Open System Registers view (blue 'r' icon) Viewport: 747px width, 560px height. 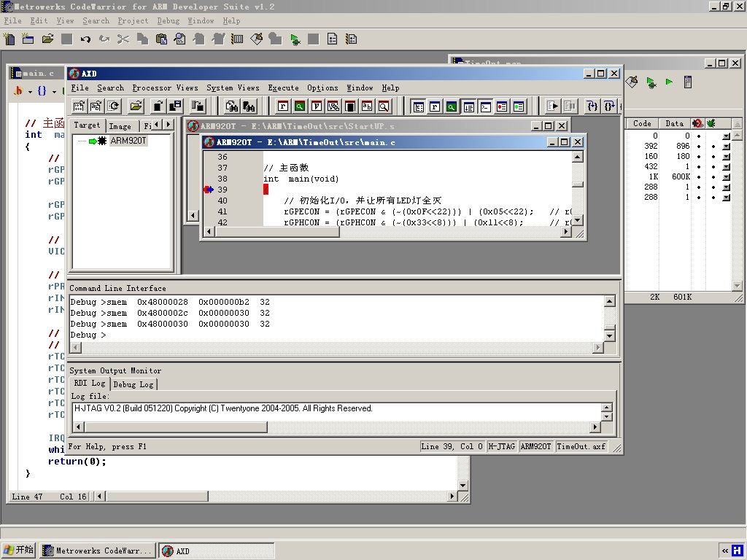(435, 106)
